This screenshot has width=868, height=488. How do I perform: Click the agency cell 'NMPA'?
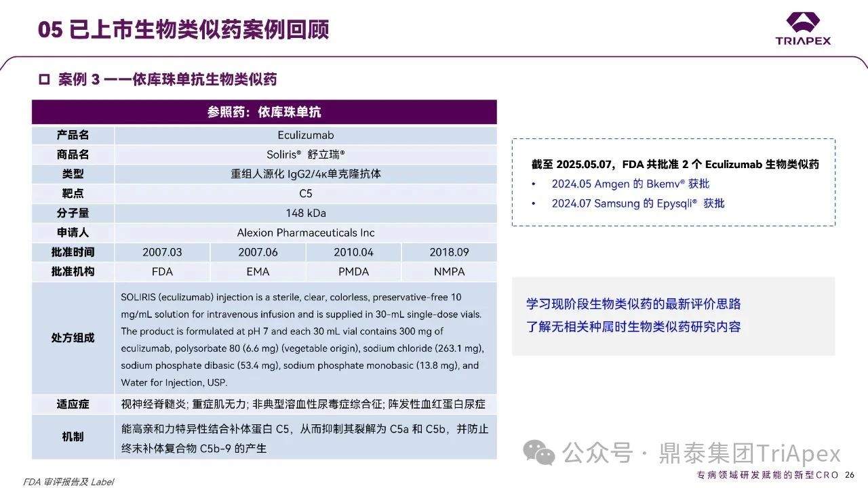(x=449, y=272)
